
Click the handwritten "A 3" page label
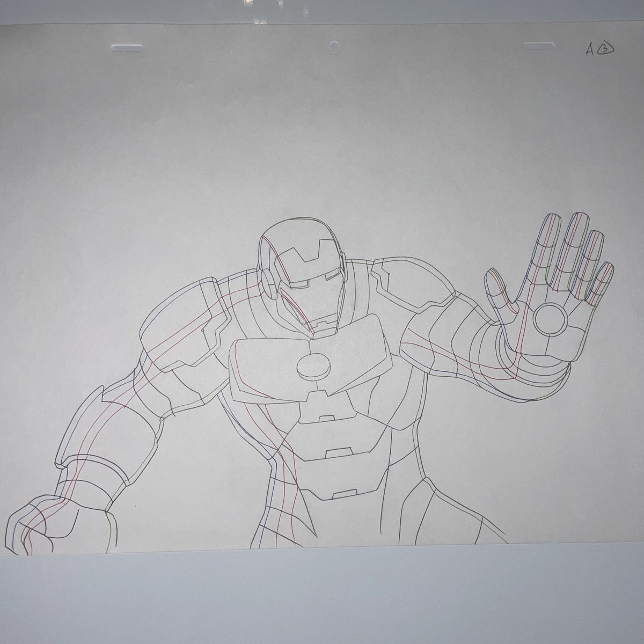pos(599,50)
